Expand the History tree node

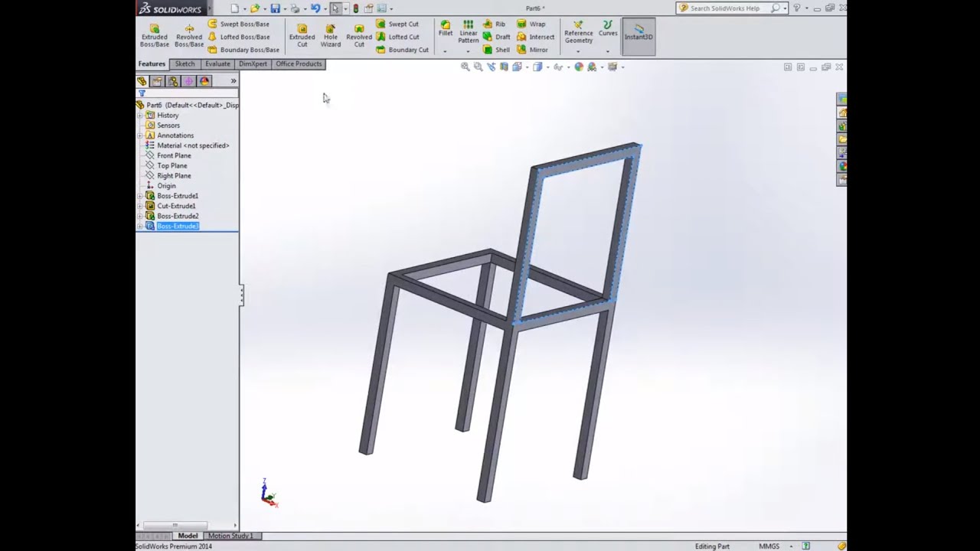click(x=140, y=115)
